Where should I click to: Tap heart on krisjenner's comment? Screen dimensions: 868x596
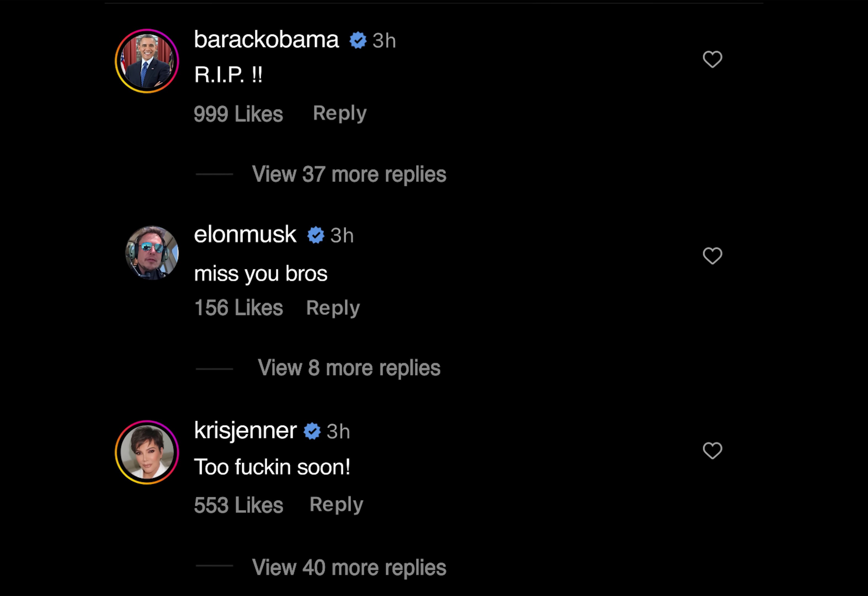(x=712, y=450)
